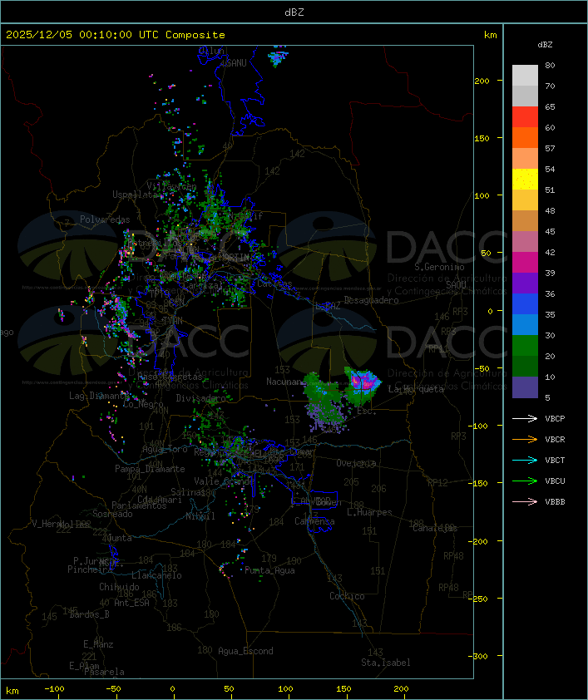This screenshot has height=700, width=588.
Task: Click the Desaguadero place label
Action: (371, 300)
